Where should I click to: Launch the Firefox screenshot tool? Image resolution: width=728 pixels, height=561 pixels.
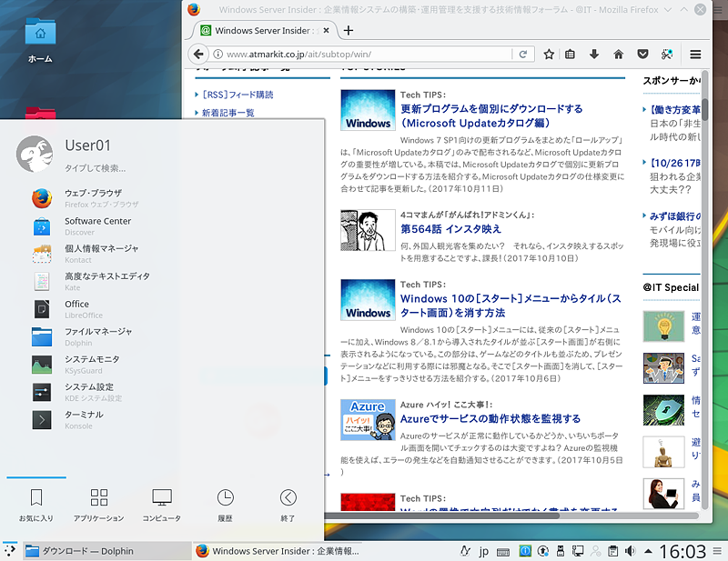click(664, 55)
